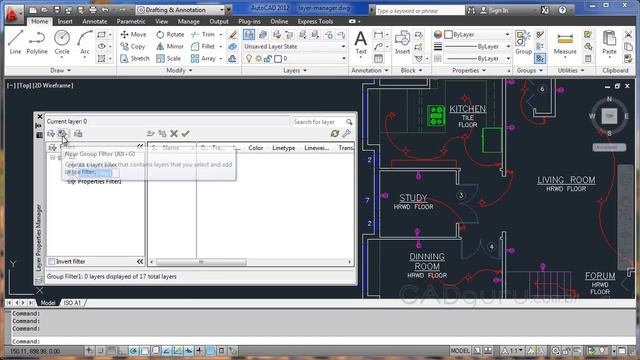Image resolution: width=640 pixels, height=360 pixels.
Task: Select the Text annotation tool
Action: pos(360,43)
